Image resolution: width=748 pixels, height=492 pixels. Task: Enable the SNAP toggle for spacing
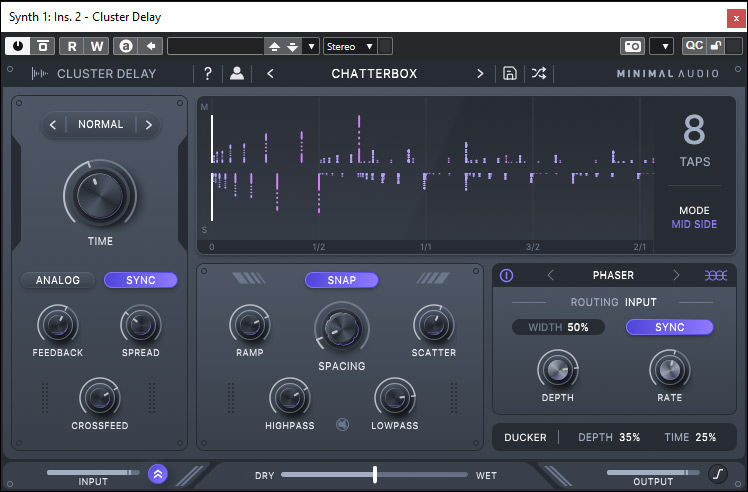(x=341, y=280)
